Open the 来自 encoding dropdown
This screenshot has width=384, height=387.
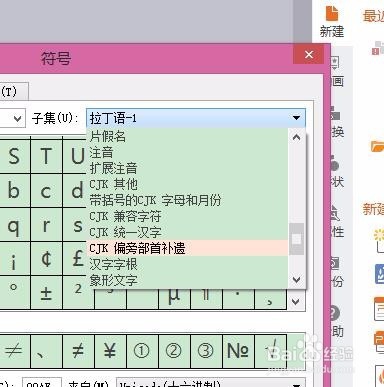coord(210,383)
